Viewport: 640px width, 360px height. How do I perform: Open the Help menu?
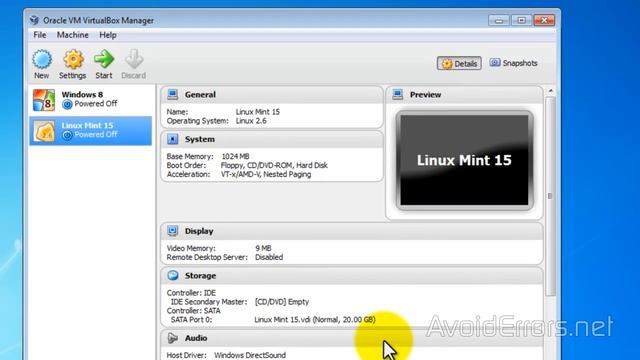click(108, 35)
